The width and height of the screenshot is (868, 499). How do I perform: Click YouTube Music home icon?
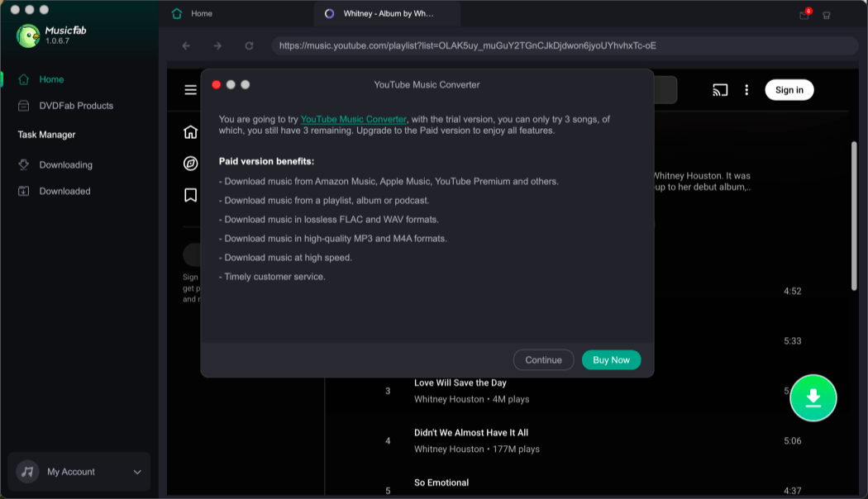pos(190,132)
